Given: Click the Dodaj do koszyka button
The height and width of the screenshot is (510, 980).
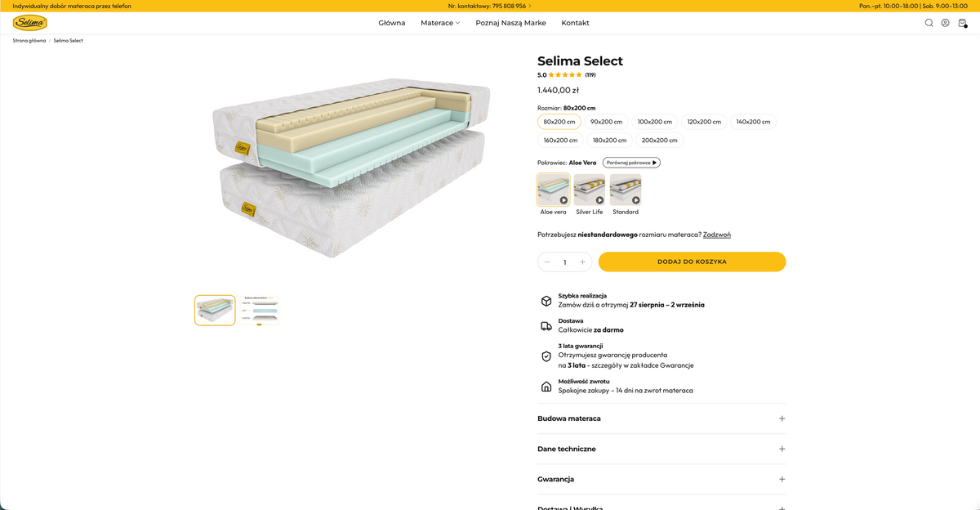Looking at the screenshot, I should pos(692,262).
